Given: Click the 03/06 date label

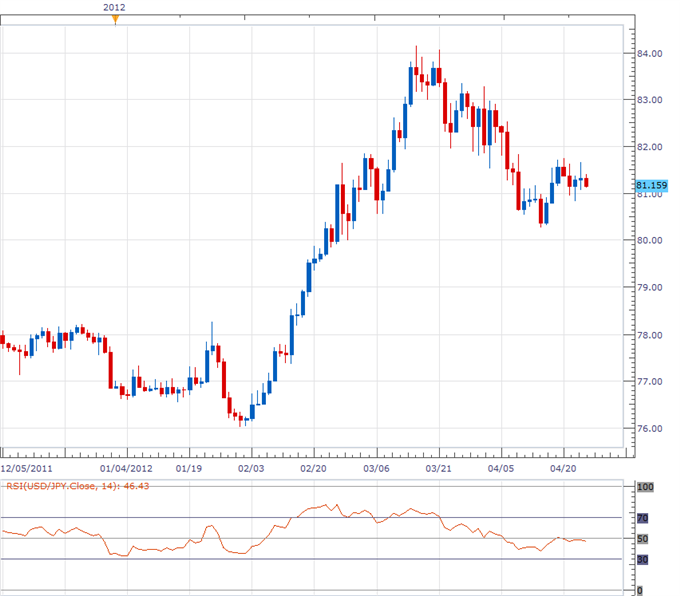Looking at the screenshot, I should pyautogui.click(x=376, y=468).
